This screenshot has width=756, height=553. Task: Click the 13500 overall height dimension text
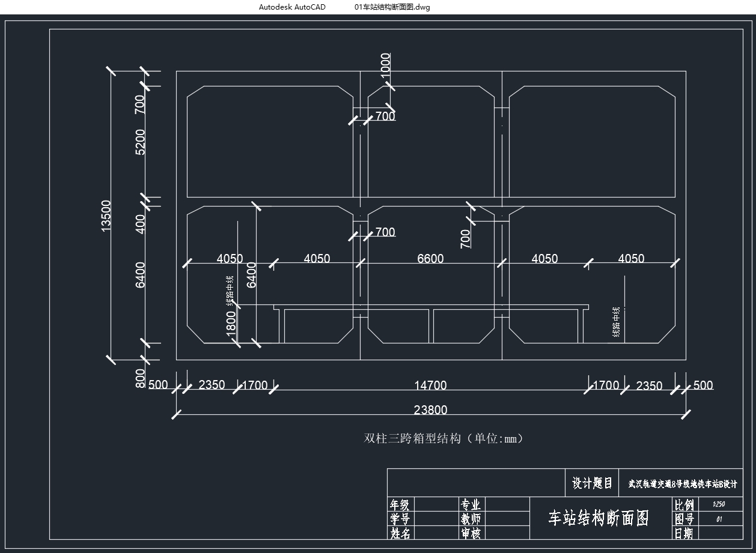(106, 216)
